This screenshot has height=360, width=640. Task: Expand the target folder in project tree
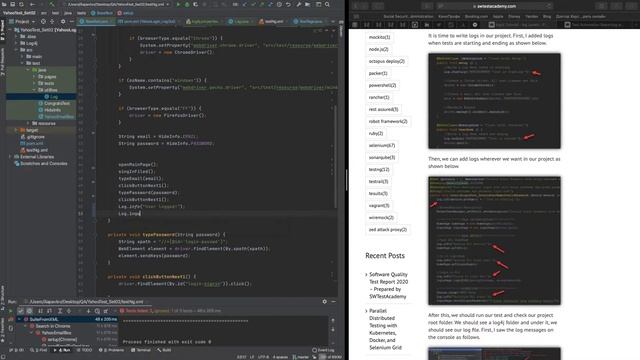point(16,130)
